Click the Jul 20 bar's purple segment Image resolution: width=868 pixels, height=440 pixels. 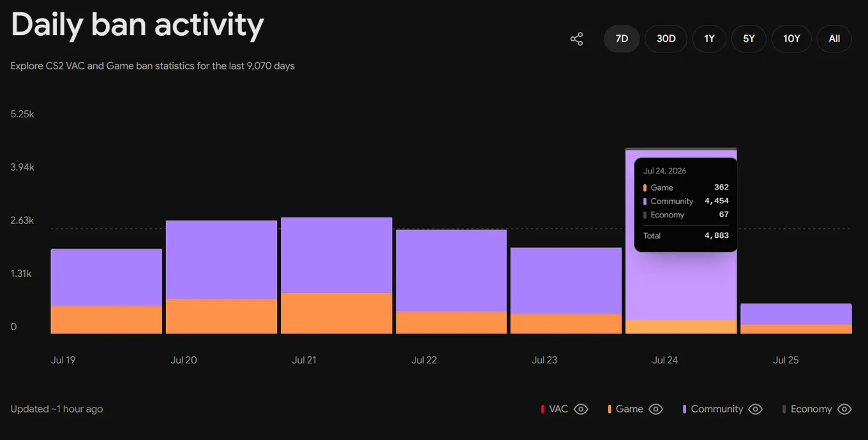pos(221,260)
